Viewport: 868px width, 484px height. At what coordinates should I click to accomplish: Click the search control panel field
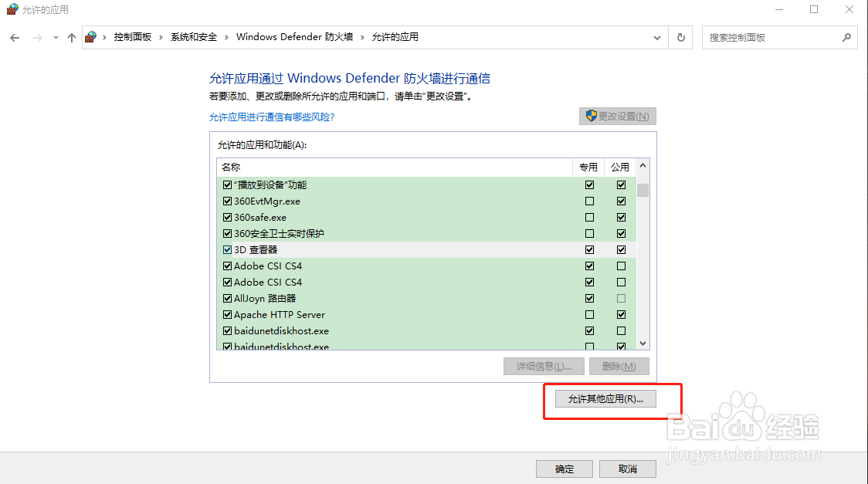[x=780, y=38]
